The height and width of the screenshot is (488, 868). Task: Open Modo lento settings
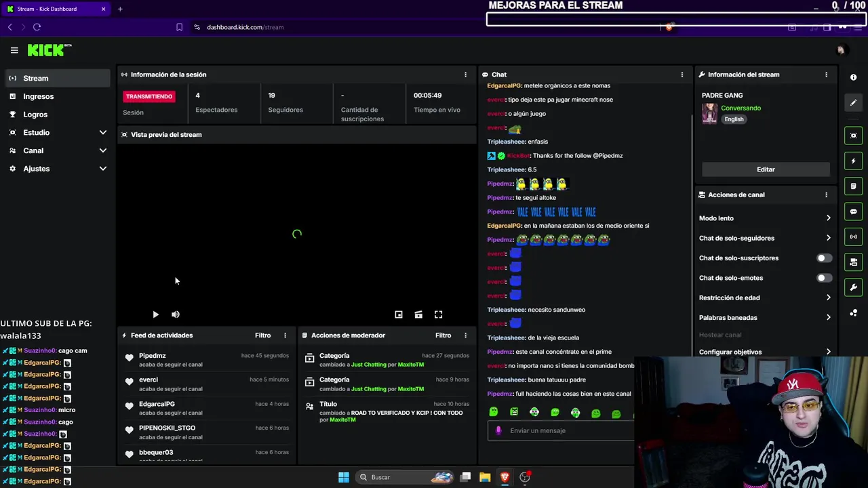click(765, 218)
